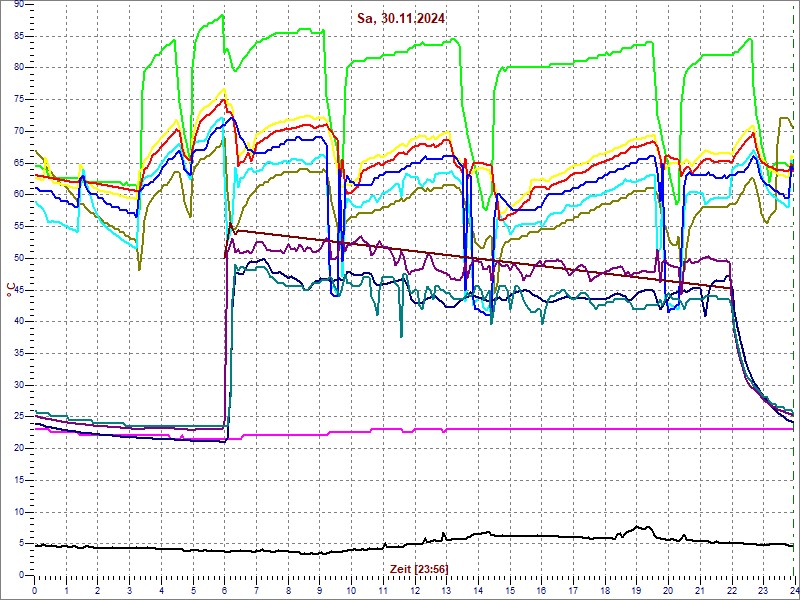Click the "80" temperature axis label
The height and width of the screenshot is (600, 800).
click(x=19, y=68)
